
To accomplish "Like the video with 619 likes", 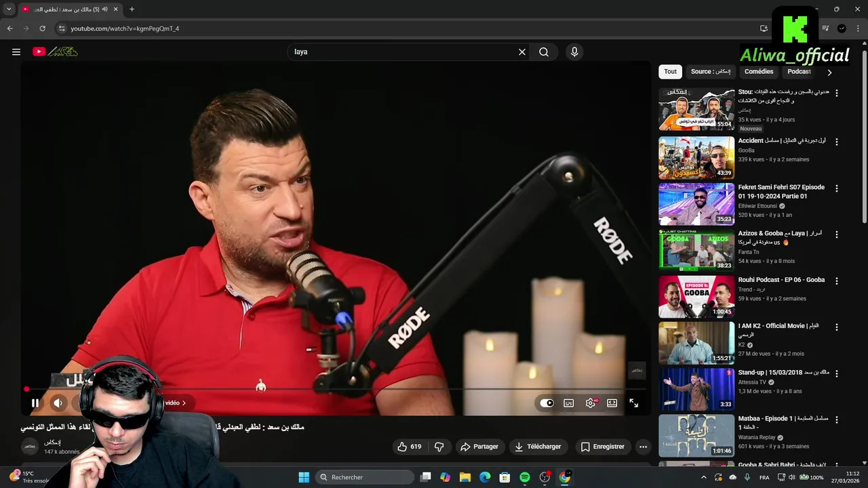I will [x=410, y=447].
